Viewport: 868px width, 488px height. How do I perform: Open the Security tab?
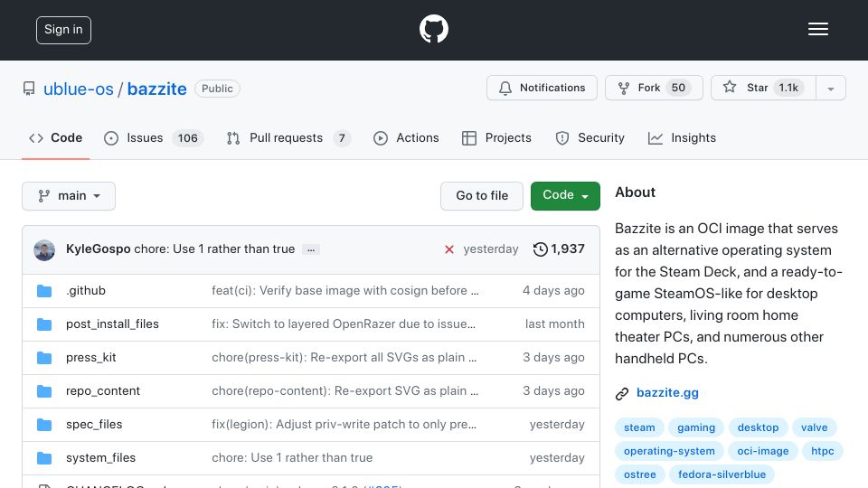point(590,137)
